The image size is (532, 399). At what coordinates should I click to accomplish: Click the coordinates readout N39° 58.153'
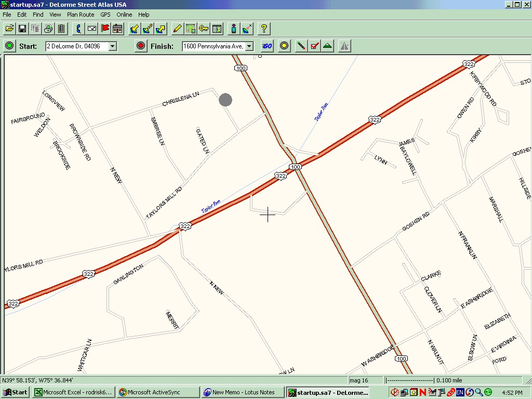click(37, 380)
